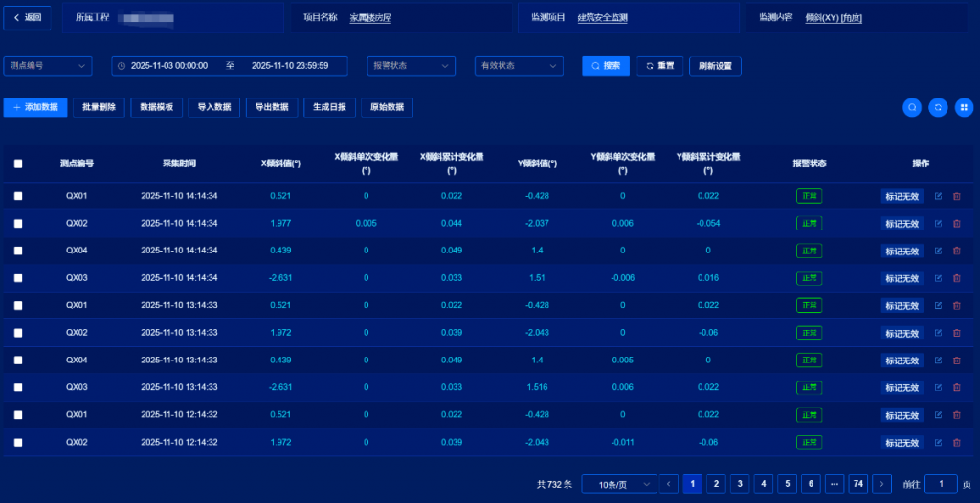Click delete icon for QX03 13:14:33 row

click(956, 387)
